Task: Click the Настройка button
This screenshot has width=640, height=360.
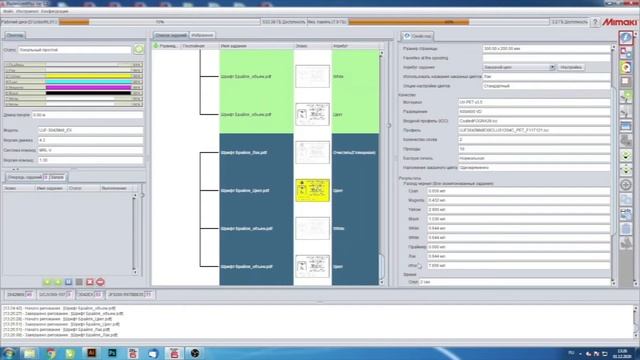Action: coord(571,67)
